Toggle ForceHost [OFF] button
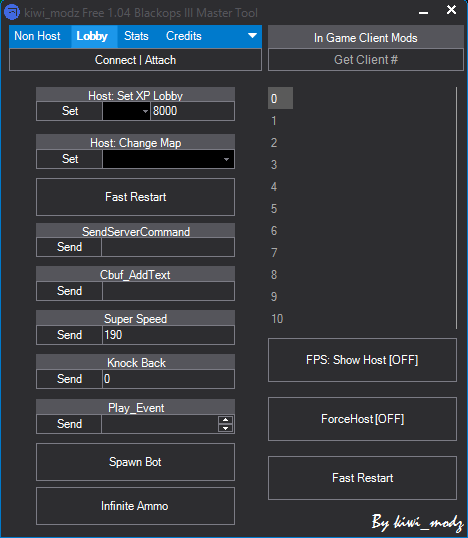This screenshot has width=468, height=538. pyautogui.click(x=362, y=419)
